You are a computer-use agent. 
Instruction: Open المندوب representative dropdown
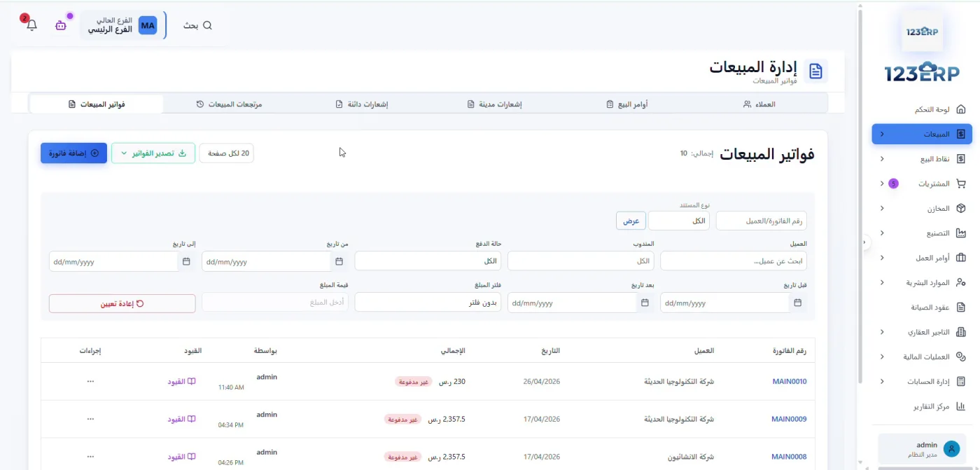click(x=581, y=261)
